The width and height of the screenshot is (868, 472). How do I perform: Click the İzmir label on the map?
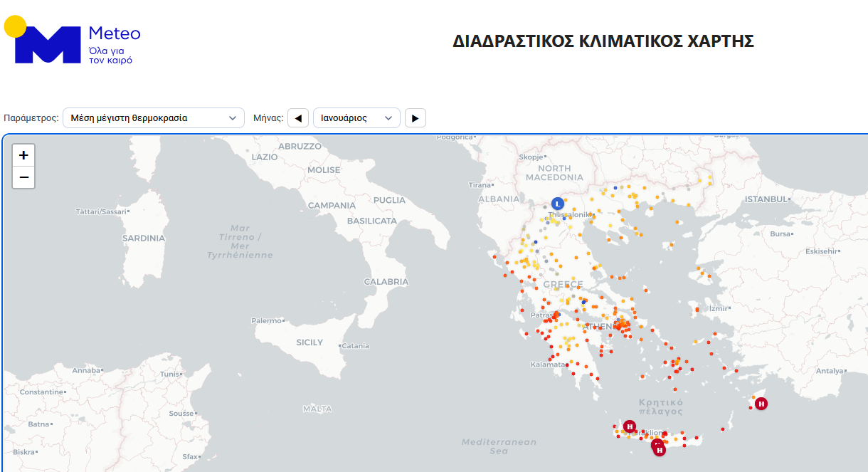coord(718,308)
